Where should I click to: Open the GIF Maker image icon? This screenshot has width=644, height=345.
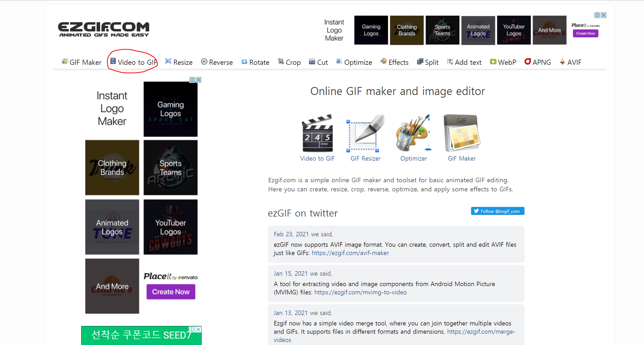click(x=462, y=133)
